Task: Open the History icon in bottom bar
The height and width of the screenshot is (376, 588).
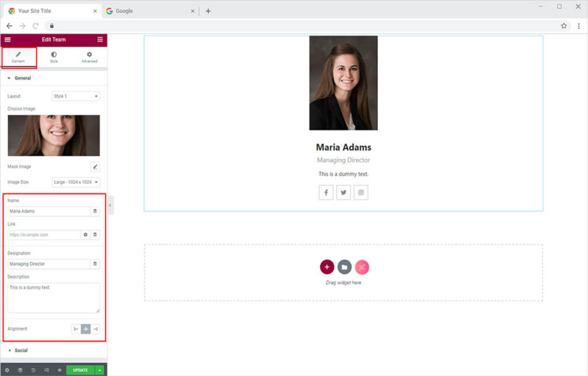Action: coord(33,370)
